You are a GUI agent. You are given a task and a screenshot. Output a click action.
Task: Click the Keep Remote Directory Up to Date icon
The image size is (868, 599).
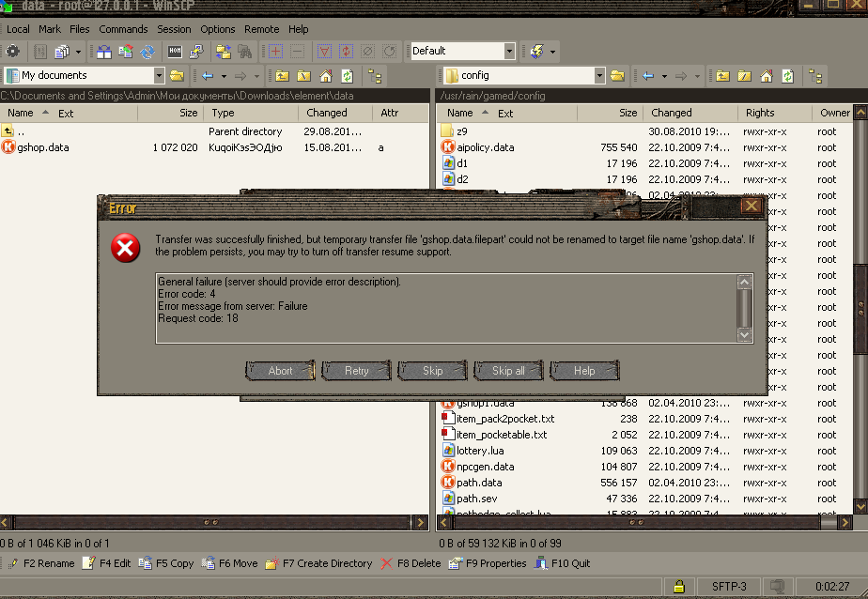(x=147, y=52)
